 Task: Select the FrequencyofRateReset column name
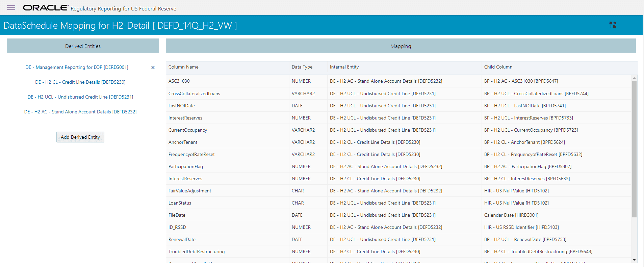coord(191,154)
